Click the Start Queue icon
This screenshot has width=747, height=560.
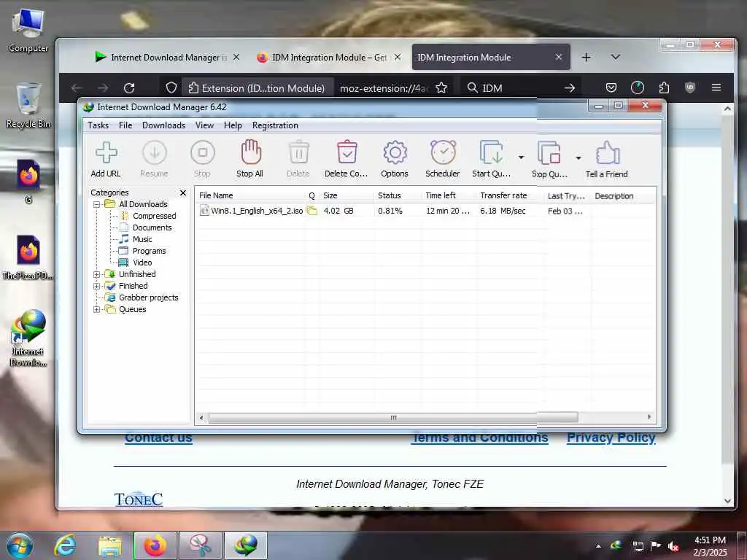click(x=491, y=152)
